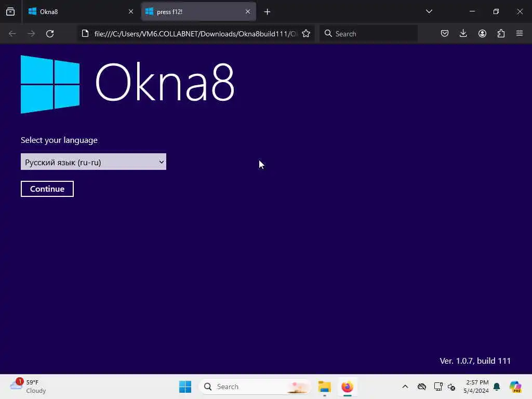Screen dimensions: 532x399
Task: Switch to the Okna8 tab
Action: tap(81, 11)
